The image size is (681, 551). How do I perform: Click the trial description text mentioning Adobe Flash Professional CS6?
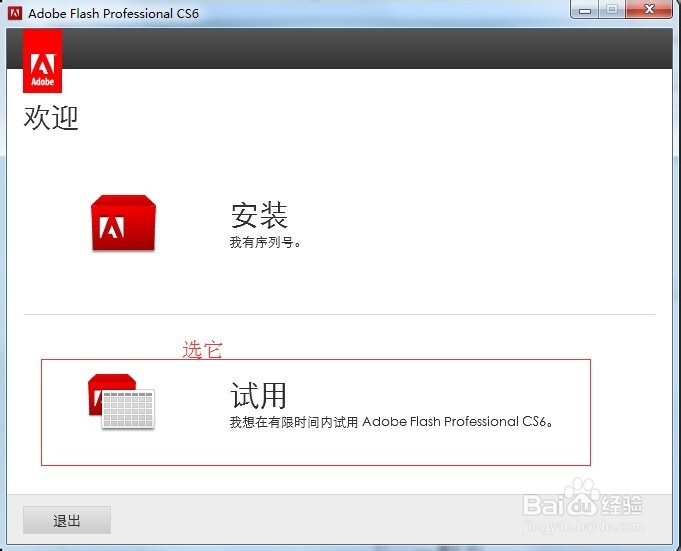point(391,422)
